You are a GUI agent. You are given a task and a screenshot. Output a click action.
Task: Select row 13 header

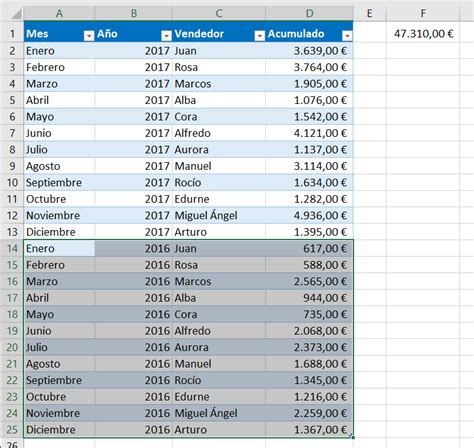pyautogui.click(x=12, y=232)
